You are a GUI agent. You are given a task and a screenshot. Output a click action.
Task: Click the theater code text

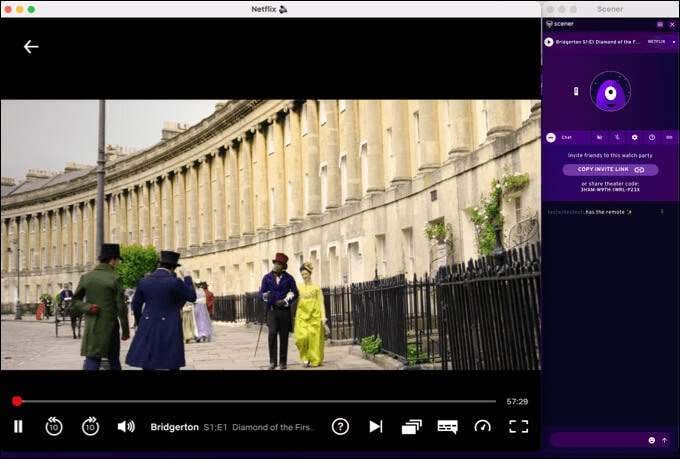pyautogui.click(x=610, y=190)
